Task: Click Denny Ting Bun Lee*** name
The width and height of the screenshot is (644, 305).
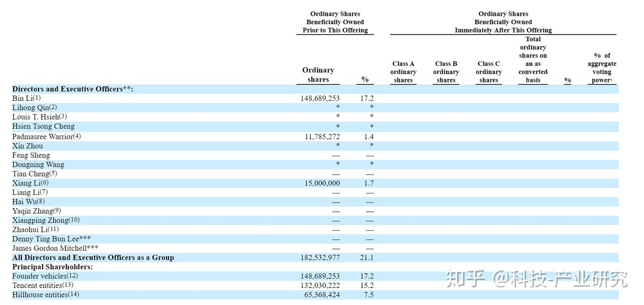Action: [x=51, y=239]
